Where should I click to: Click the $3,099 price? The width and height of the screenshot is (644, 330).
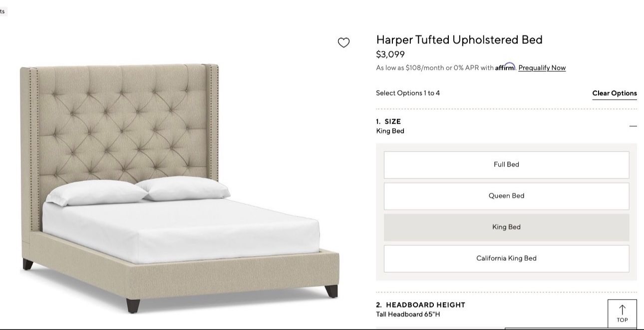pyautogui.click(x=390, y=54)
